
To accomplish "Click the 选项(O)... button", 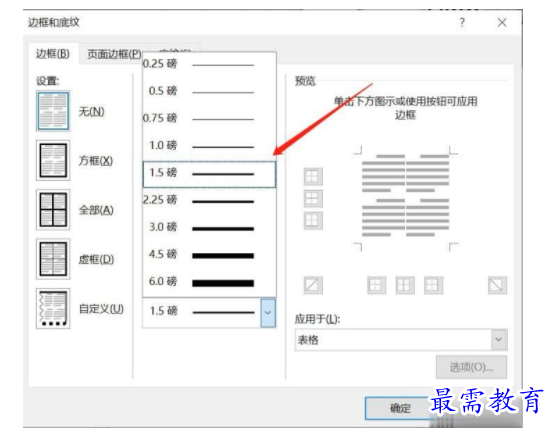I will coord(471,367).
